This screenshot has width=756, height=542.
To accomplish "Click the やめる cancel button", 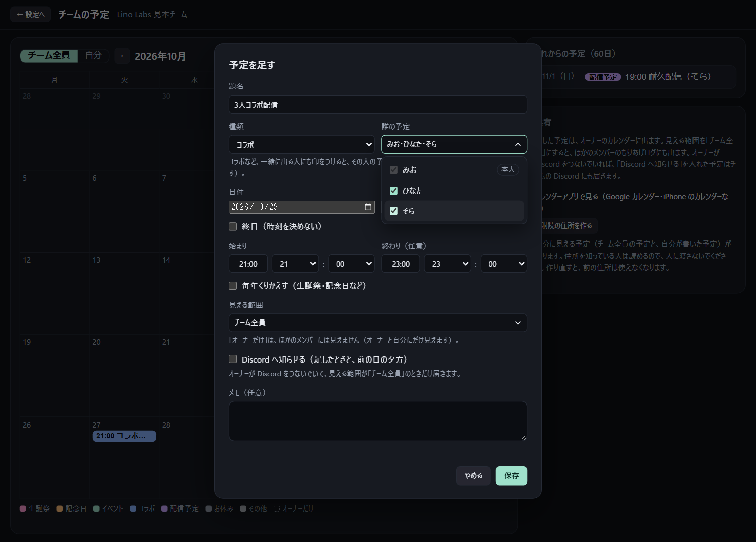I will 473,475.
